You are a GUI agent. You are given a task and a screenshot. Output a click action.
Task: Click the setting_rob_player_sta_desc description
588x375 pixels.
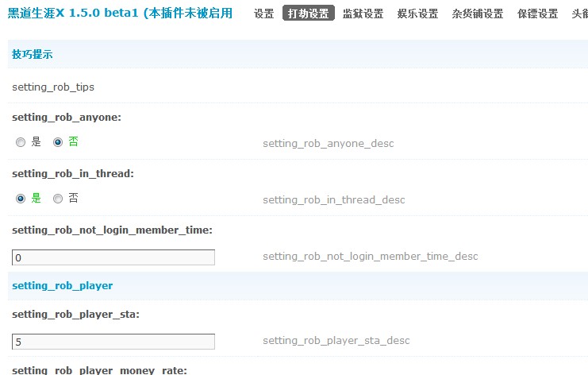point(336,341)
